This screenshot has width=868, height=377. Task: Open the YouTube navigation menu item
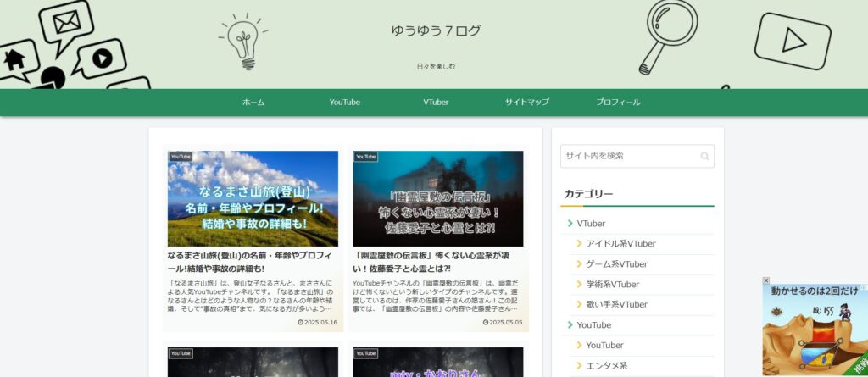(x=345, y=103)
